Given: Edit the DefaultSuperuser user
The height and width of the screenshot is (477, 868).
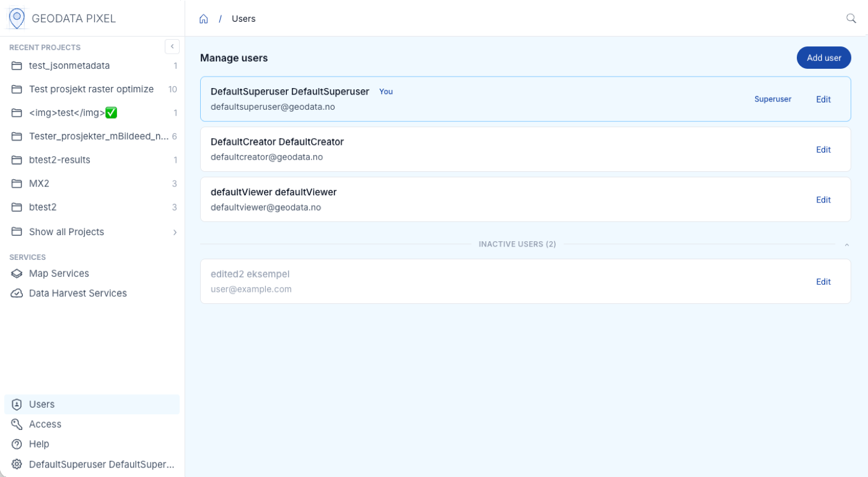Looking at the screenshot, I should click(x=823, y=100).
